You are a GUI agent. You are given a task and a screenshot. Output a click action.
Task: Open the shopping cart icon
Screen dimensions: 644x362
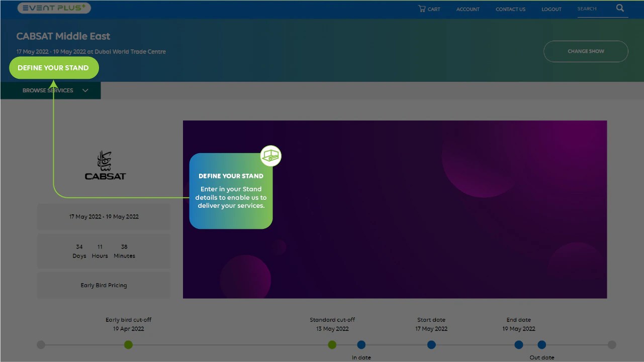[x=422, y=9]
